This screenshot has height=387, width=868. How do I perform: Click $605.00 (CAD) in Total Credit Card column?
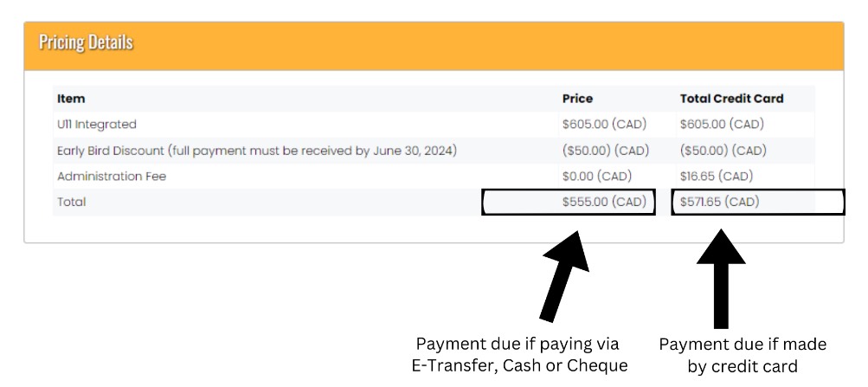tap(722, 125)
